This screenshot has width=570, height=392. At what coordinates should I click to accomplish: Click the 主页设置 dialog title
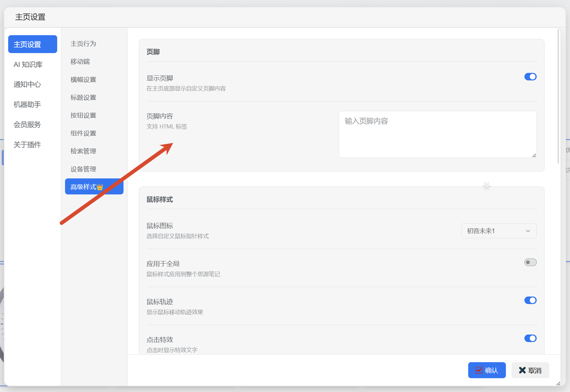point(30,17)
